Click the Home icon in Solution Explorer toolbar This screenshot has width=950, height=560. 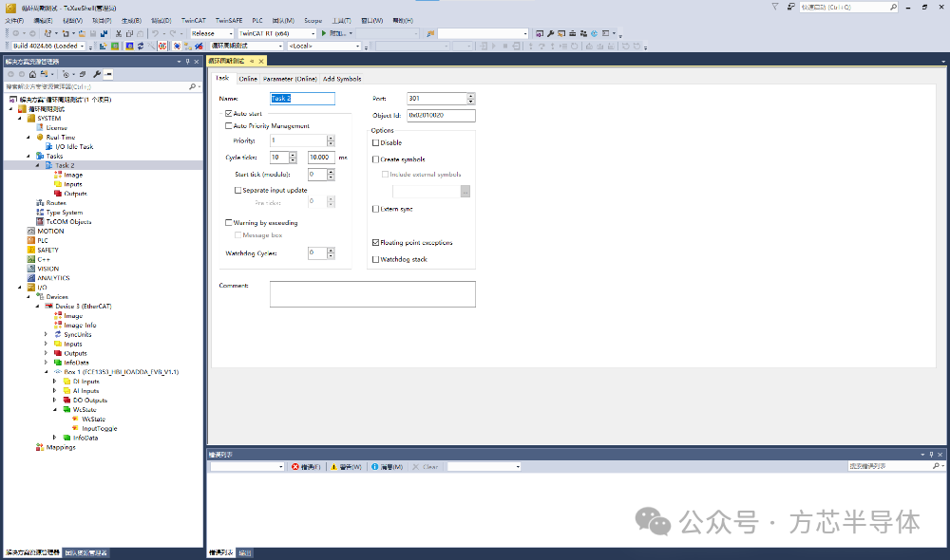tap(32, 74)
